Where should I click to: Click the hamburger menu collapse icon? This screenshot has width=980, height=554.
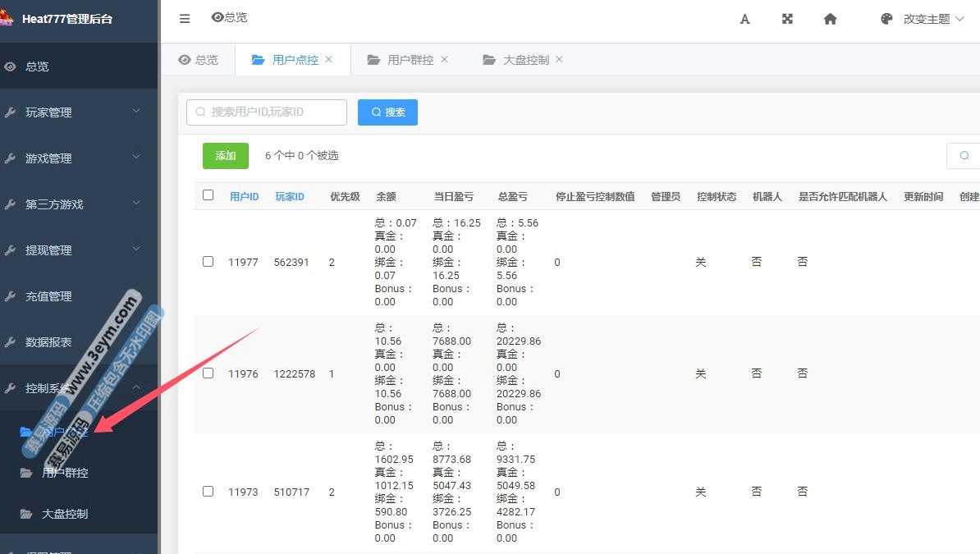tap(185, 19)
